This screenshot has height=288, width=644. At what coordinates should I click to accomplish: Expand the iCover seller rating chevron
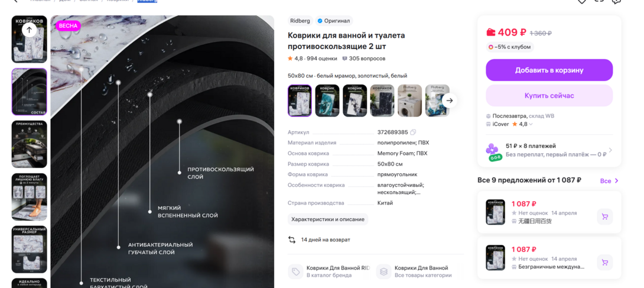(x=531, y=124)
